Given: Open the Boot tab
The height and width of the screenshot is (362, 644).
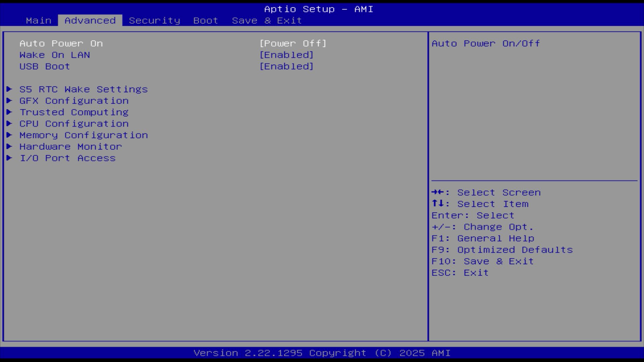Looking at the screenshot, I should click(x=206, y=20).
